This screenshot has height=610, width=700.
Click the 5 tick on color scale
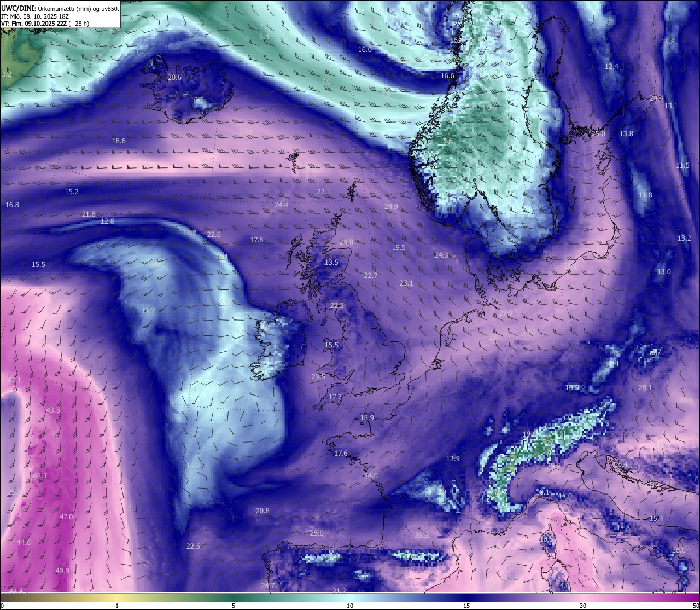pyautogui.click(x=234, y=605)
